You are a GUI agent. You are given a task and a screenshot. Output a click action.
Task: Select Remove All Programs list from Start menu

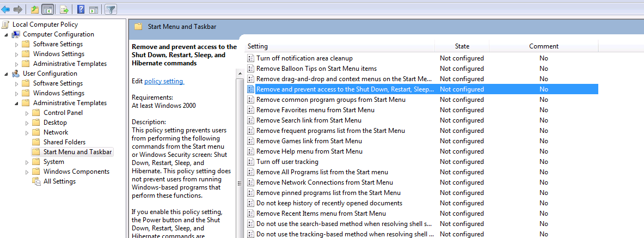322,172
